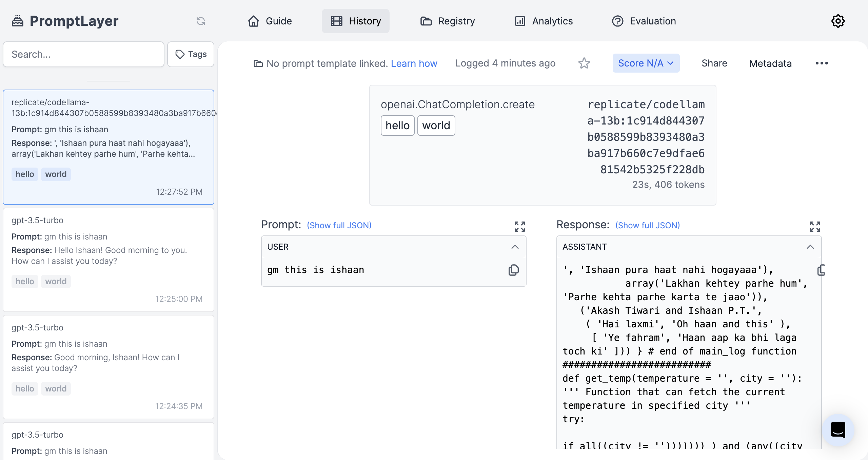Focus the Search input field

pos(83,54)
